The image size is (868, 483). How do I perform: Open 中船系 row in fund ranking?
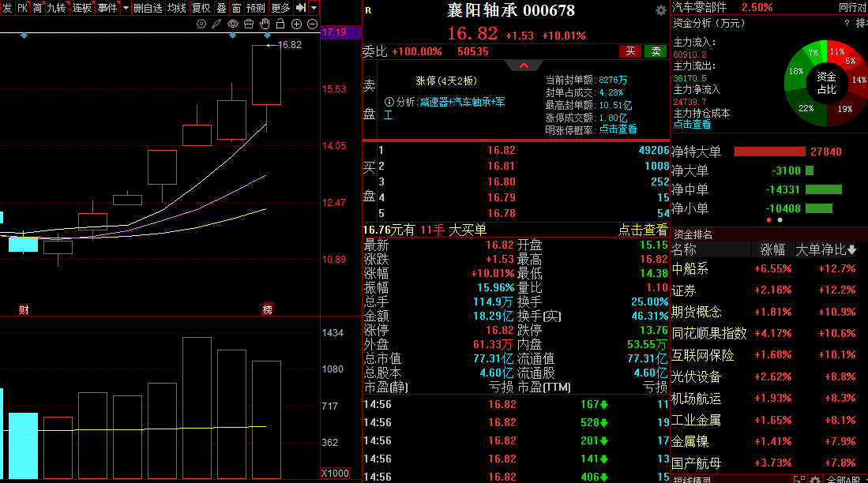click(x=769, y=269)
